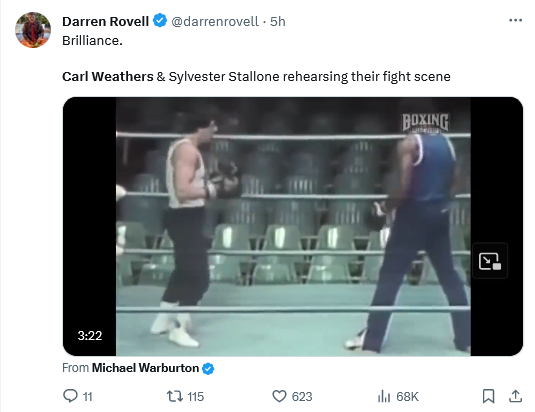The image size is (535, 412).
Task: Open view analytics bar chart icon
Action: pos(384,397)
